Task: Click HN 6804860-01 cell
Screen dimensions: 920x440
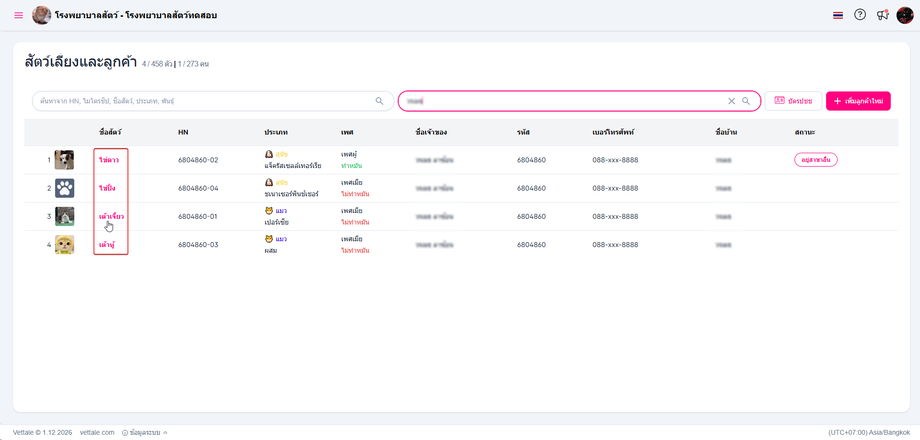Action: (x=198, y=216)
